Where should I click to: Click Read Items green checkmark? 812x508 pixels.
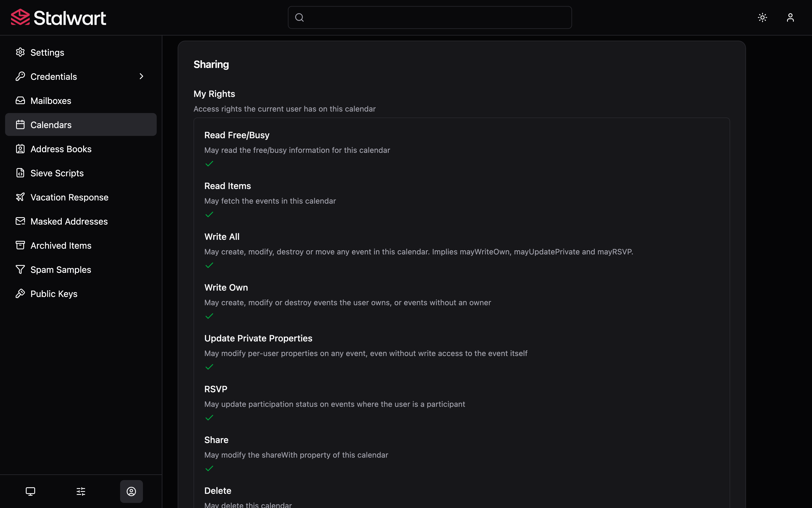(x=209, y=214)
